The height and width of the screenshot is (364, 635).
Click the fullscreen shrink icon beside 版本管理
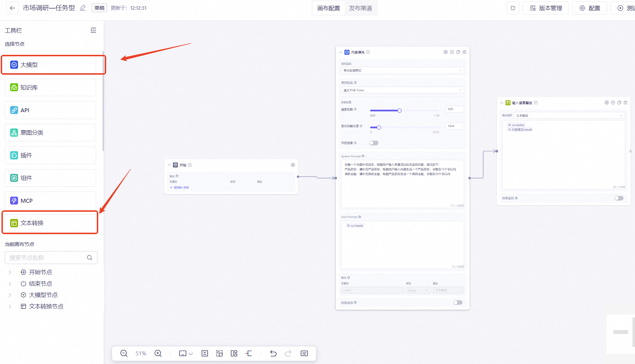[x=513, y=8]
